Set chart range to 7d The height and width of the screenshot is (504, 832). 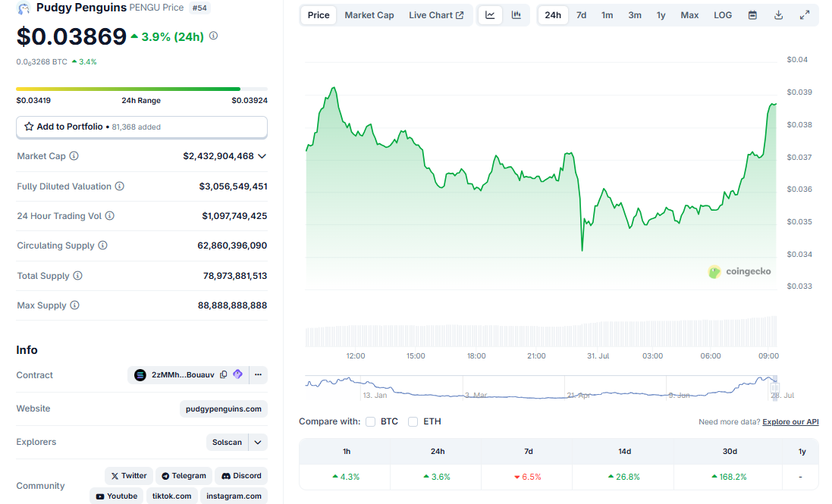click(582, 15)
